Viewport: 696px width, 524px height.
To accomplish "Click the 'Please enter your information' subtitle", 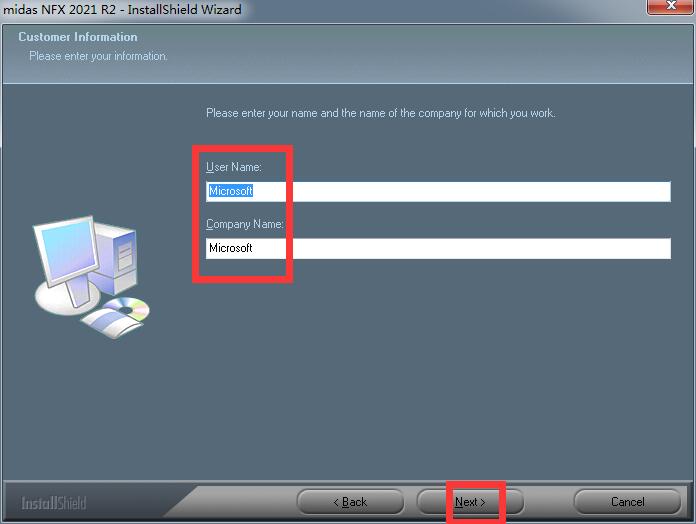I will click(98, 56).
